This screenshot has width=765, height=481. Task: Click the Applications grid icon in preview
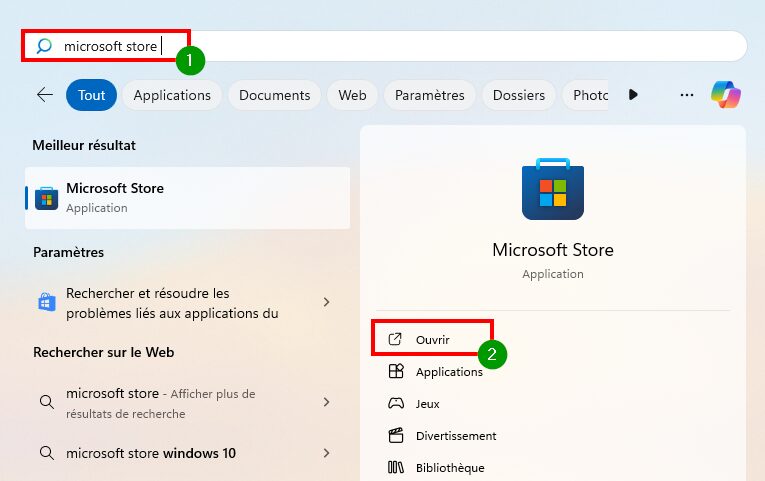tap(396, 371)
